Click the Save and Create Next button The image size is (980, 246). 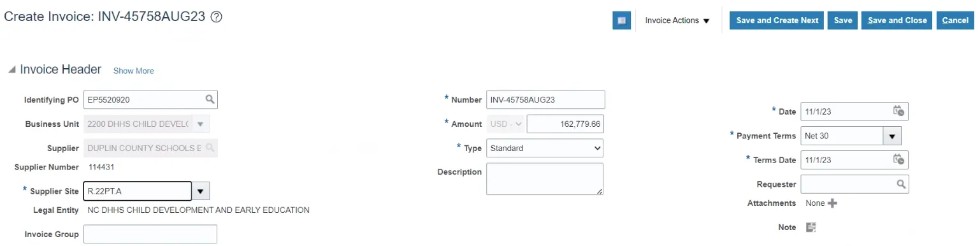click(x=777, y=20)
